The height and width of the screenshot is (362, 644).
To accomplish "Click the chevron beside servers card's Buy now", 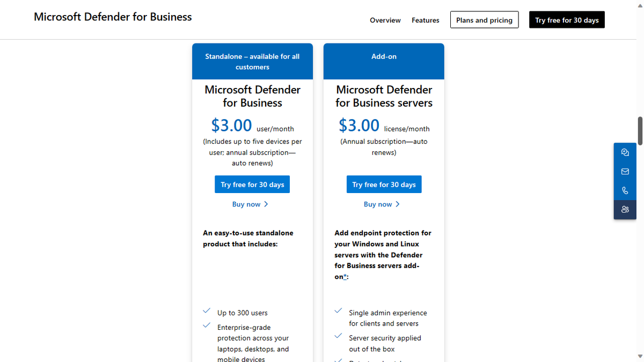I will coord(398,204).
